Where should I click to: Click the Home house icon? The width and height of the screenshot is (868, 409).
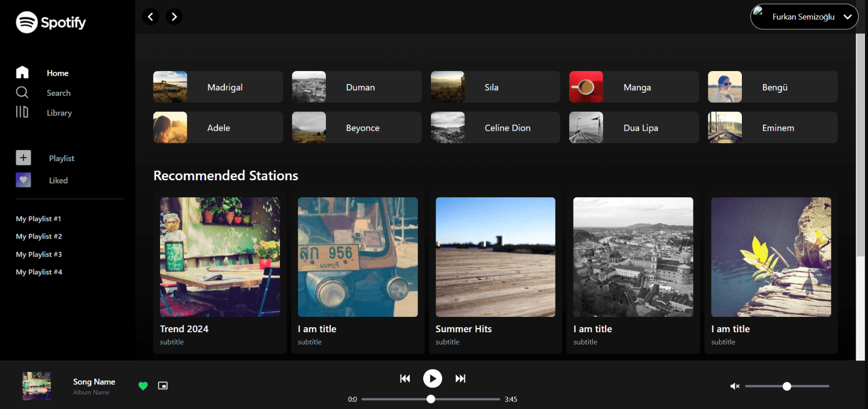22,72
